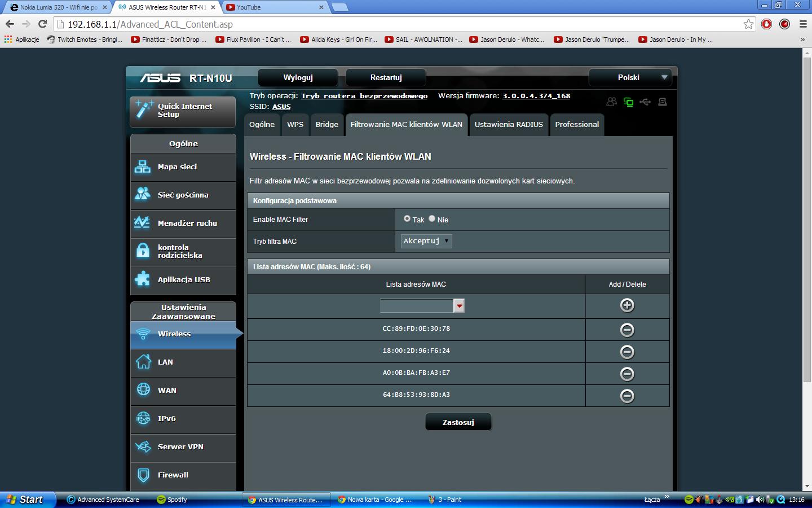Open Mapa sieci network map

(183, 167)
